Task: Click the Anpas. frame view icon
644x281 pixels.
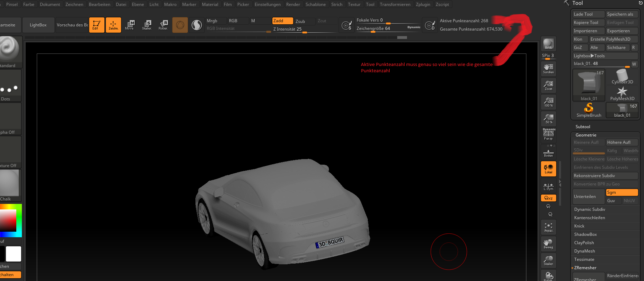Action: click(x=549, y=227)
